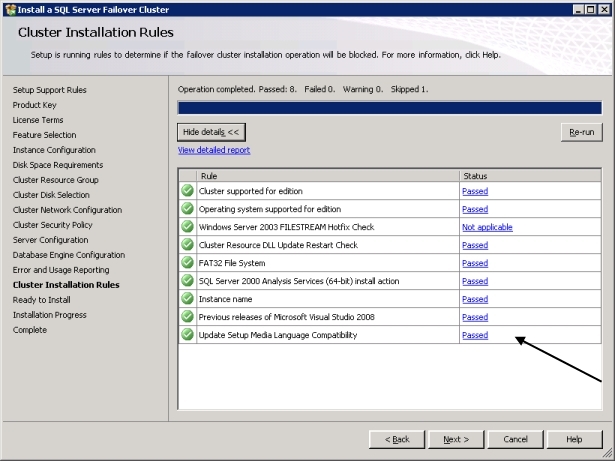The image size is (615, 461).
Task: Click Passed status for Previous releases of Visual Studio 2008
Action: (474, 317)
